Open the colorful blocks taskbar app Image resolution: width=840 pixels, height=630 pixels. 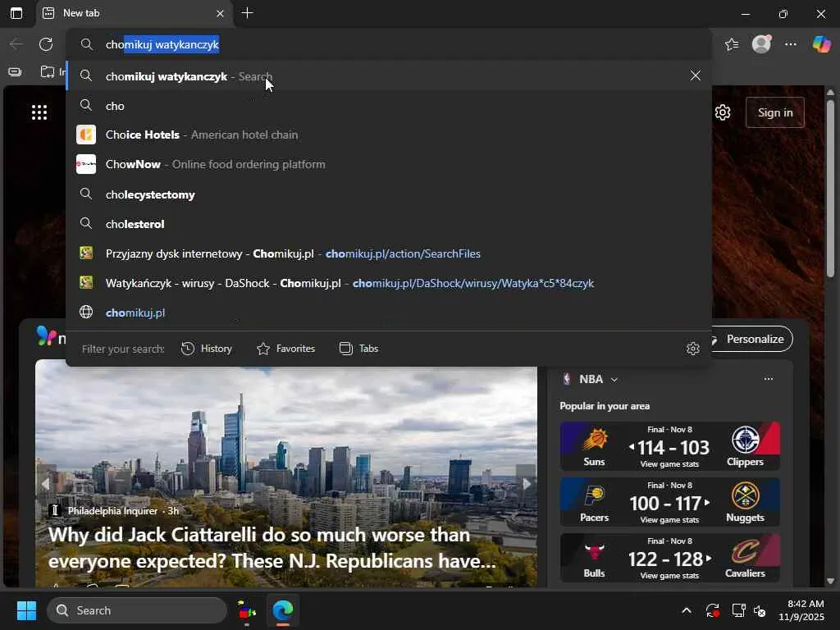pos(246,610)
